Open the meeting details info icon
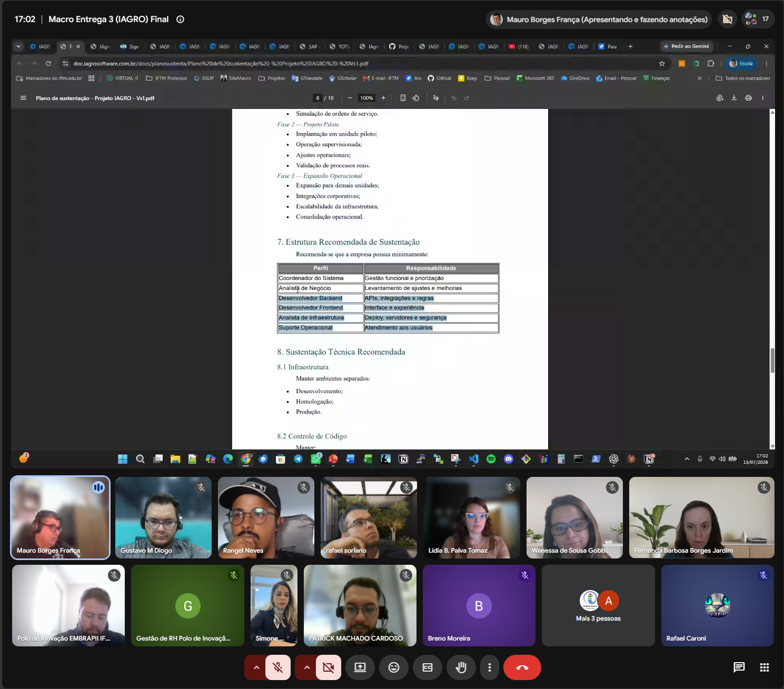Viewport: 784px width, 689px height. tap(180, 19)
